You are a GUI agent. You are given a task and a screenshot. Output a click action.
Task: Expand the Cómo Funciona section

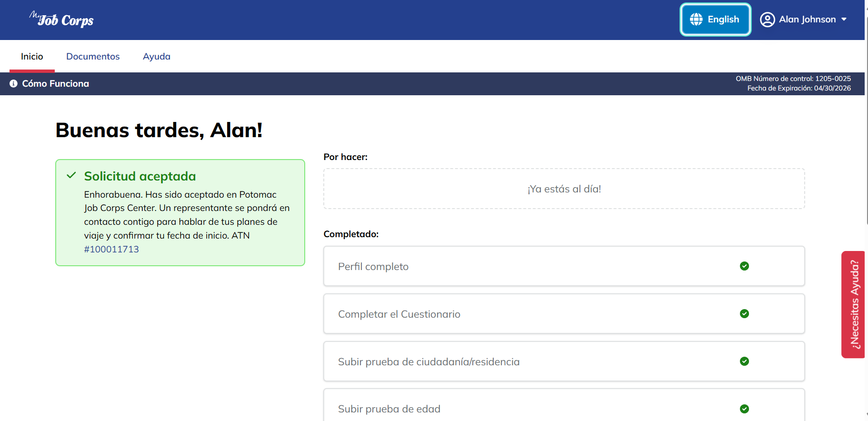point(50,83)
